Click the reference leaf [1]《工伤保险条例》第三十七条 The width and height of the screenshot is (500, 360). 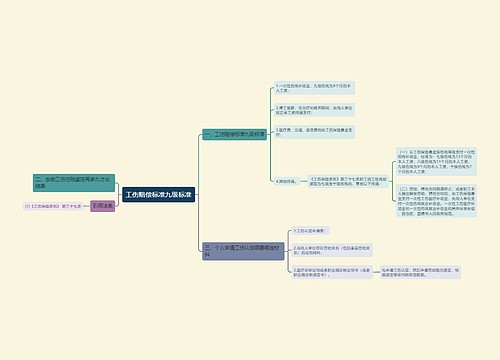(53, 206)
